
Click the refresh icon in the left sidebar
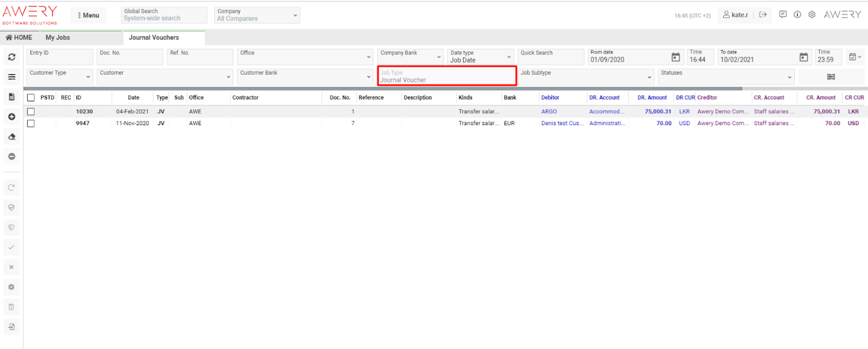point(11,57)
